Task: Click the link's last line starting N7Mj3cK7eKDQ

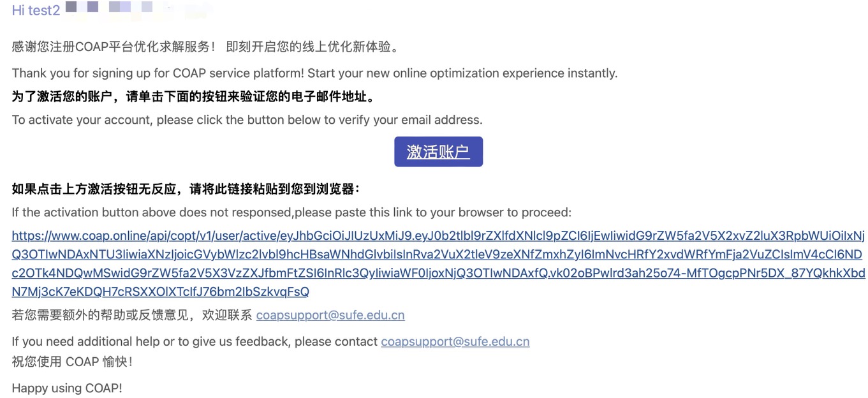Action: pos(160,291)
